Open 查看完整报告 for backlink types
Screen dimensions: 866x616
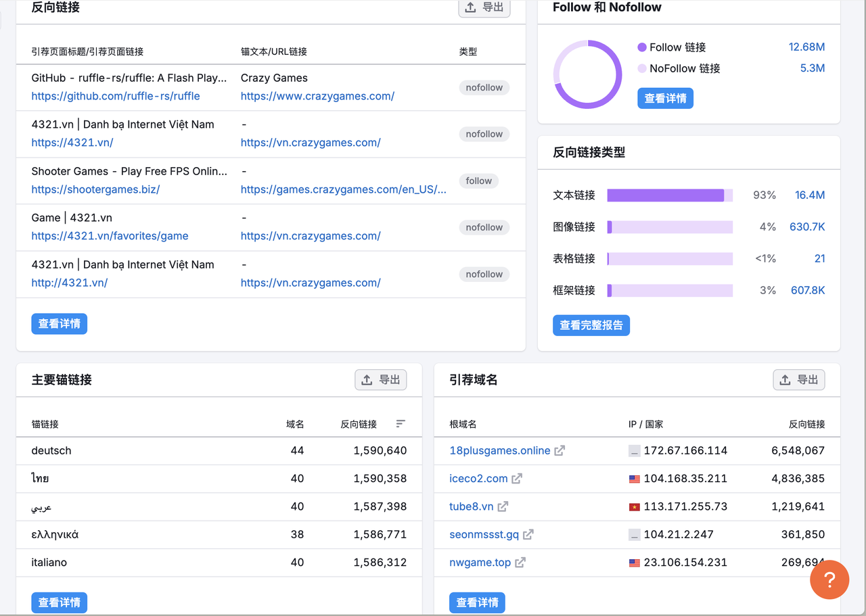591,325
